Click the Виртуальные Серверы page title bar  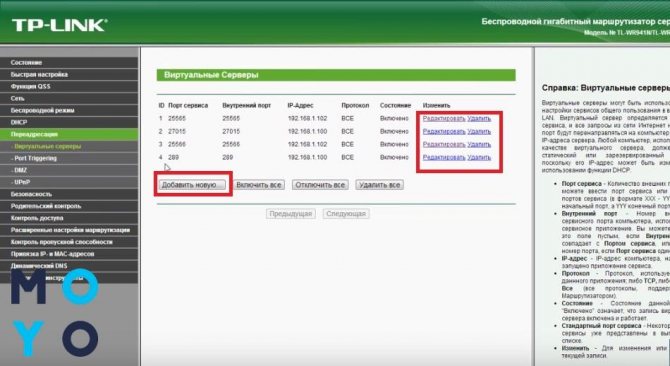click(x=336, y=75)
